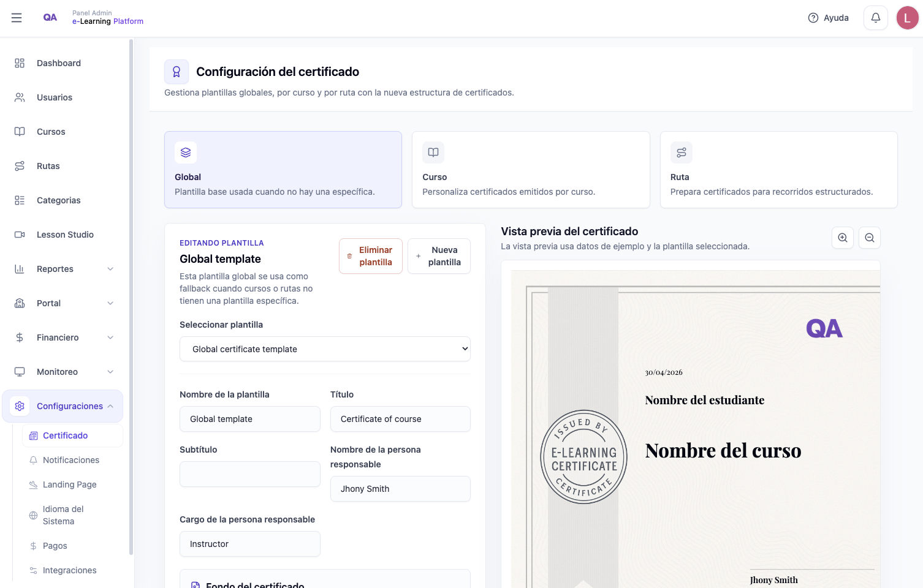
Task: Select Idioma del Sistema submenu item
Action: tap(72, 515)
